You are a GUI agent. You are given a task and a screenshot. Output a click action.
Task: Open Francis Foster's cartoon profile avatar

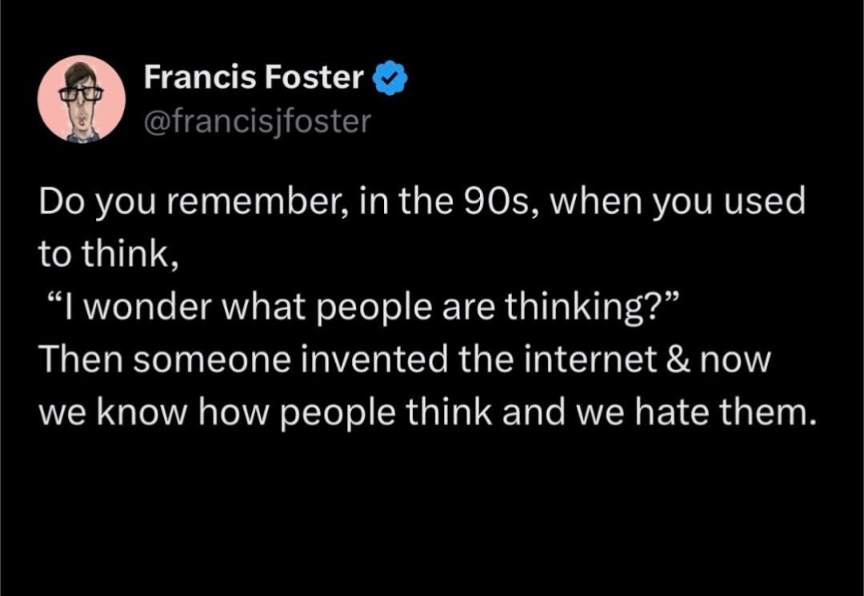(x=82, y=98)
